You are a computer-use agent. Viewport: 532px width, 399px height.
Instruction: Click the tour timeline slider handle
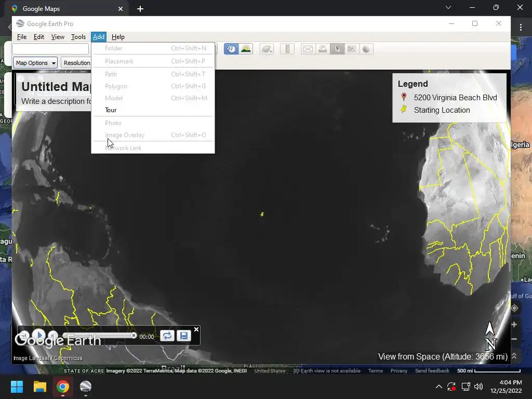(x=134, y=336)
